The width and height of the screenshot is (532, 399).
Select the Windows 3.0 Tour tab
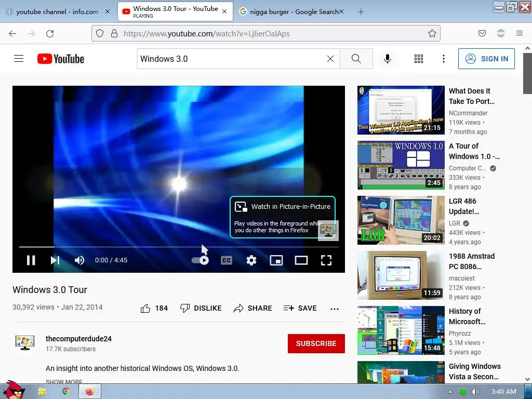pos(175,11)
